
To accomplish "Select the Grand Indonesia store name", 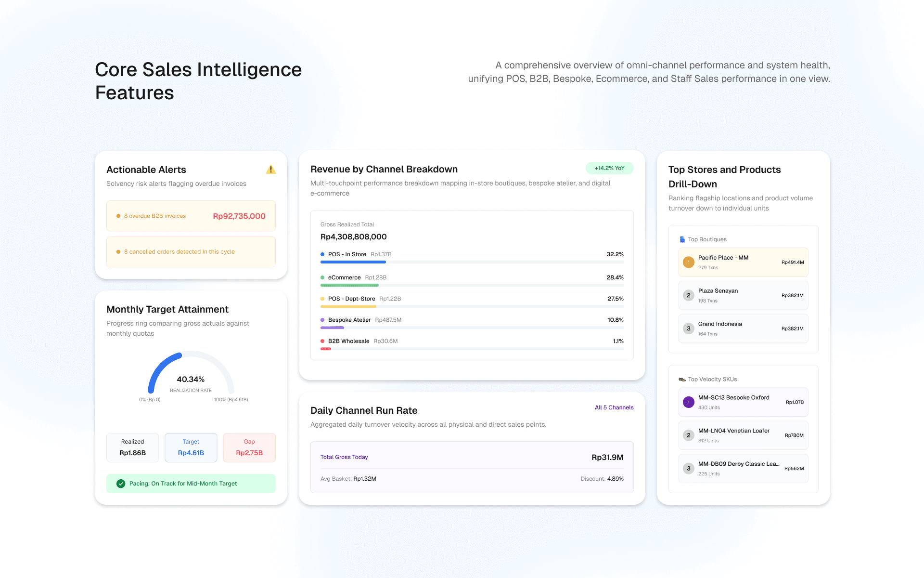I will [720, 324].
